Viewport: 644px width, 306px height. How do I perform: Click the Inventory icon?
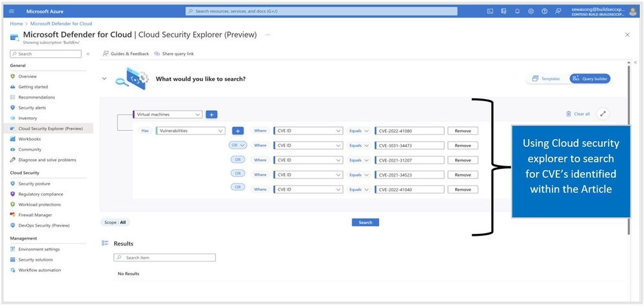13,118
